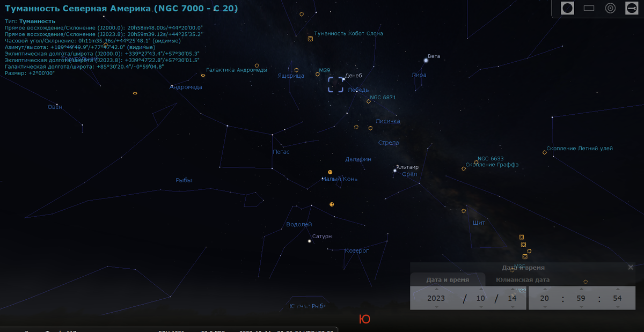Select the Summer Beehive cluster marker

544,152
